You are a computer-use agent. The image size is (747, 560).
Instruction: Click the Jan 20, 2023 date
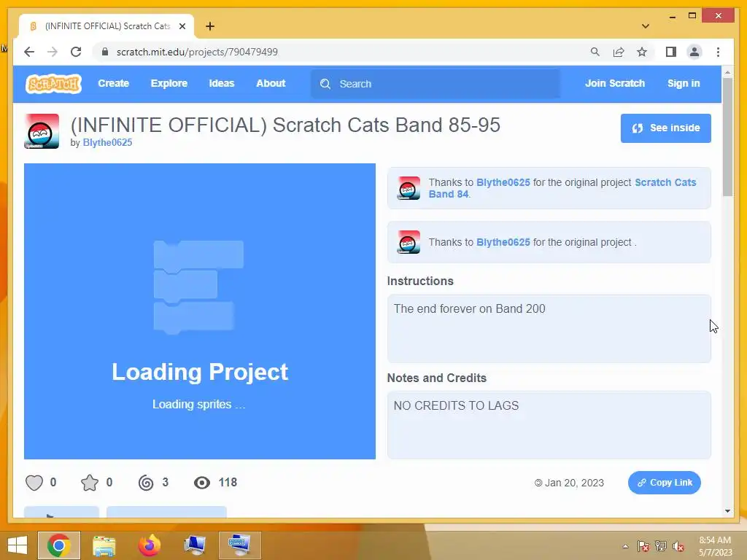pyautogui.click(x=574, y=483)
